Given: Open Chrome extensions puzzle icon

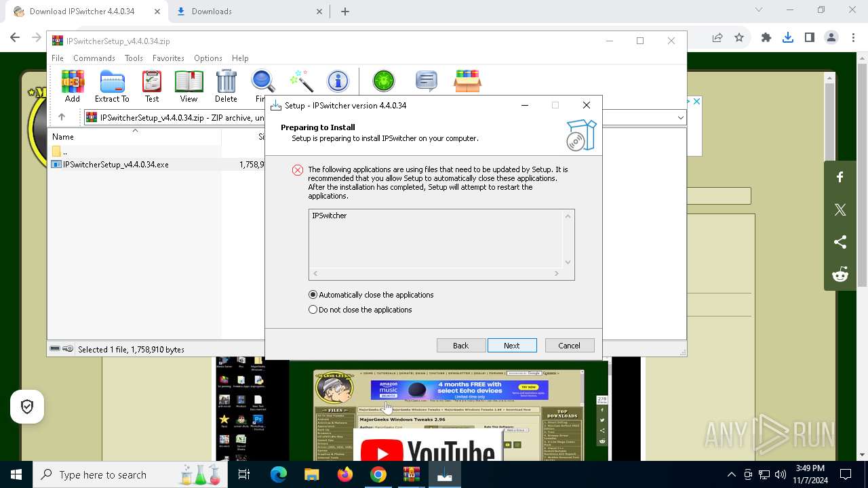Looking at the screenshot, I should click(x=766, y=38).
